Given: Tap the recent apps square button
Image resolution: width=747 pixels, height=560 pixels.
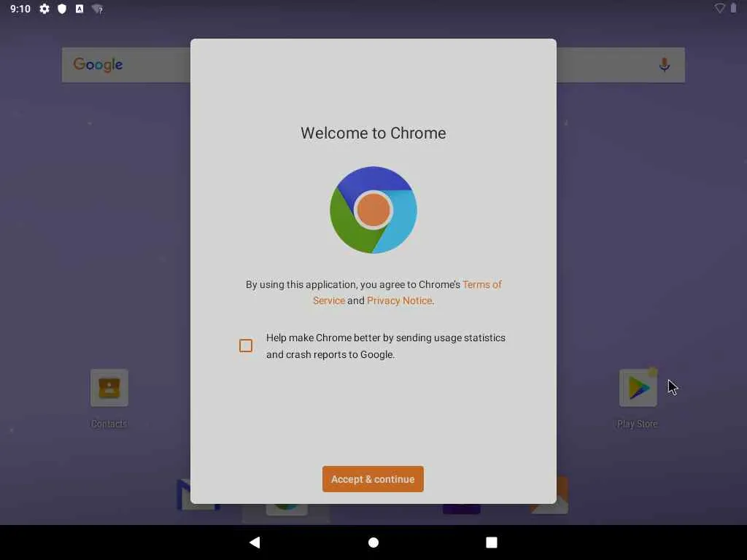Looking at the screenshot, I should pos(492,542).
